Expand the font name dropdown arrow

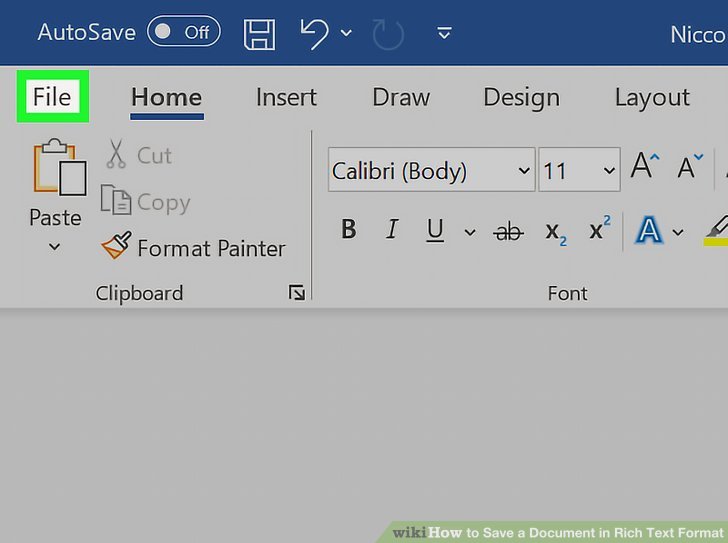[x=524, y=170]
